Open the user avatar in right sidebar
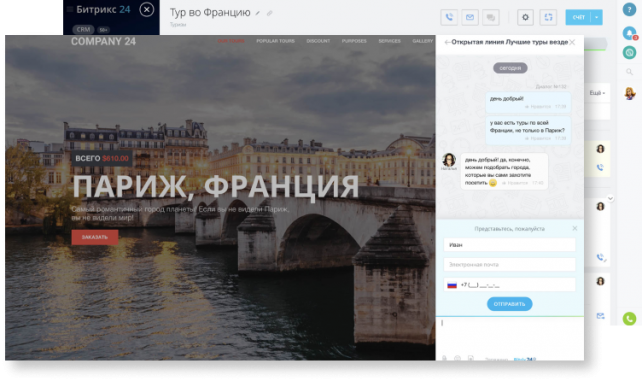 630,93
